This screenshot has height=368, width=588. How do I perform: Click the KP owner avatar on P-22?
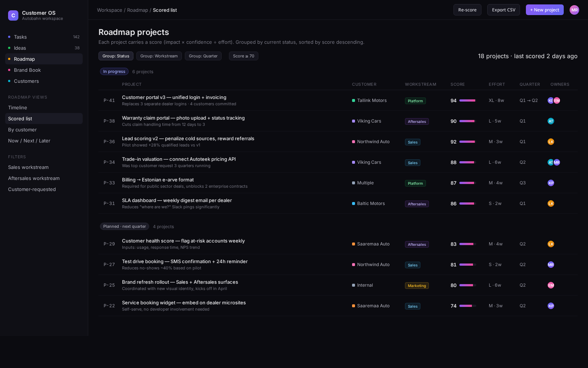tap(551, 306)
